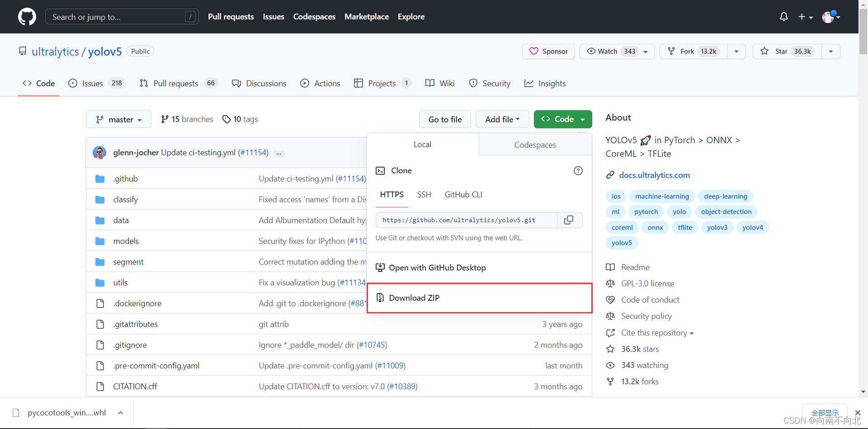Click the search or jump to field

pos(122,17)
